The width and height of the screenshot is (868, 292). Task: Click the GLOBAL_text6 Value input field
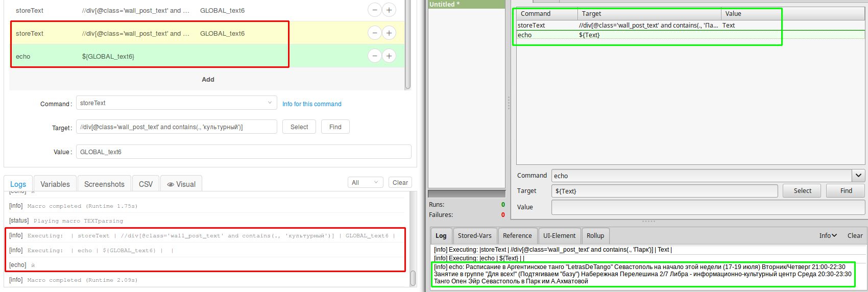point(244,152)
